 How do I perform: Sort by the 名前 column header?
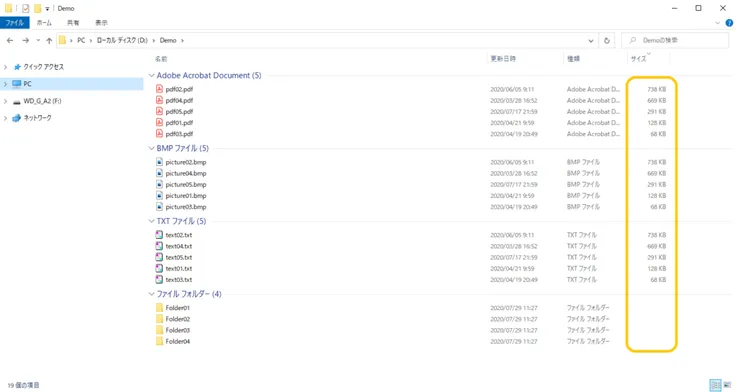(161, 59)
